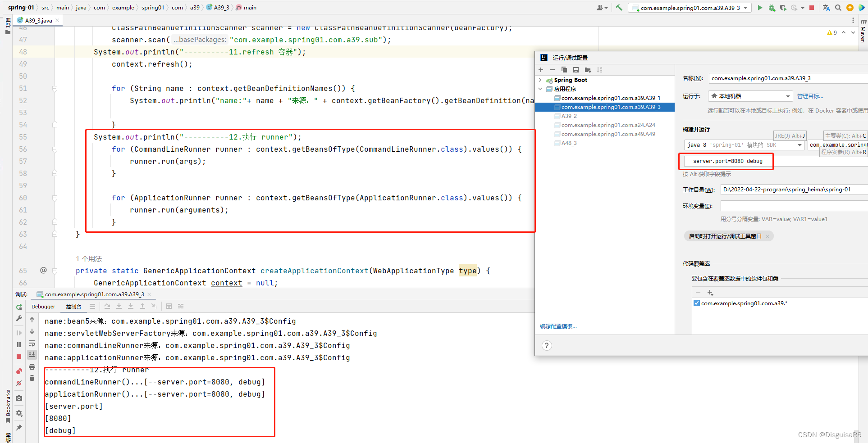This screenshot has width=868, height=443.
Task: Stop the debug session with the red square
Action: [x=19, y=357]
